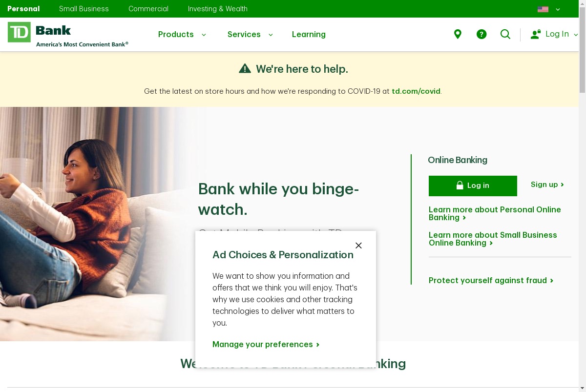Image resolution: width=586 pixels, height=392 pixels.
Task: Switch to Small Business tab
Action: [84, 9]
